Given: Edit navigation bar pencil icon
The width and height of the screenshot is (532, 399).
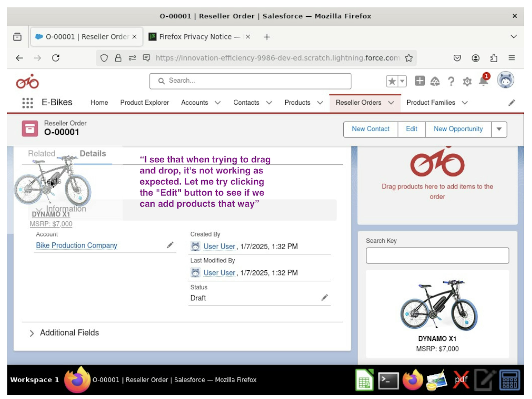Looking at the screenshot, I should pos(511,103).
